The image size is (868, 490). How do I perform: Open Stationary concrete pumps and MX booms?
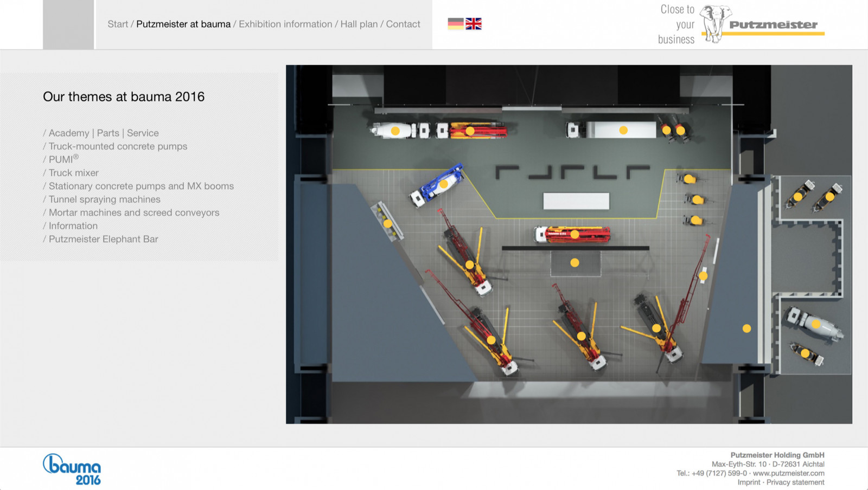(141, 186)
